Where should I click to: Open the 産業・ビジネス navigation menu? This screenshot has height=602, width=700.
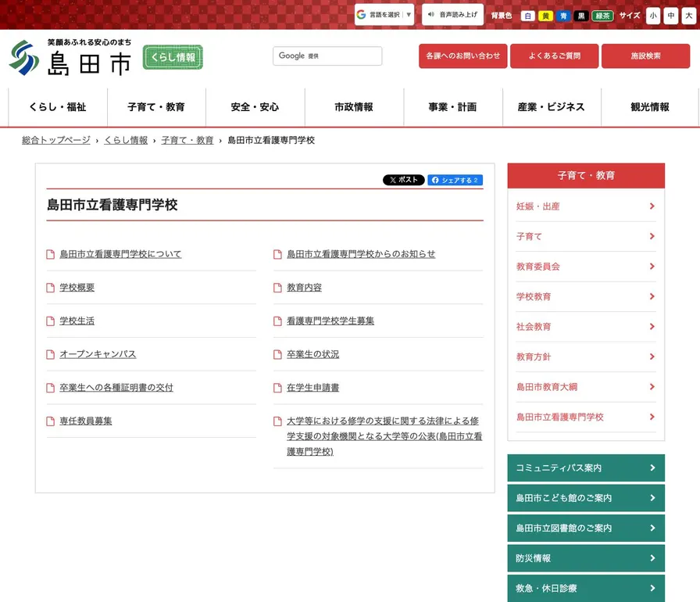(552, 107)
